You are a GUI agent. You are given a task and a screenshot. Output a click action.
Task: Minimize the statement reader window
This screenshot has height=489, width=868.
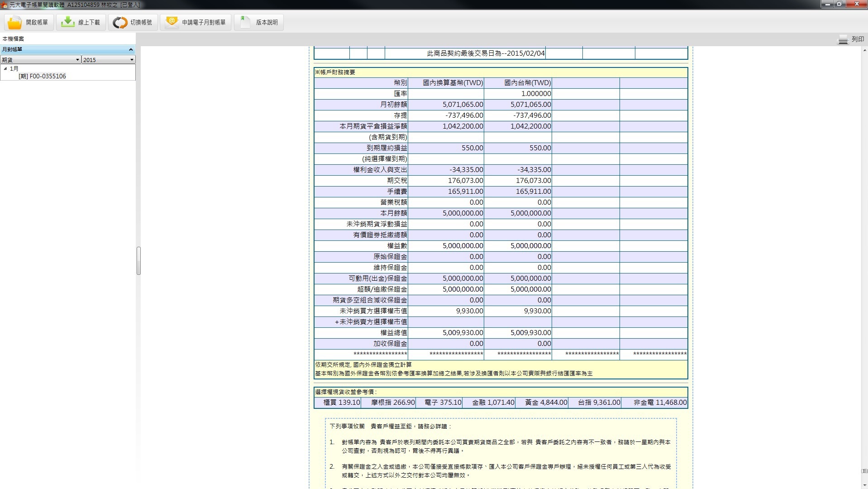click(828, 4)
